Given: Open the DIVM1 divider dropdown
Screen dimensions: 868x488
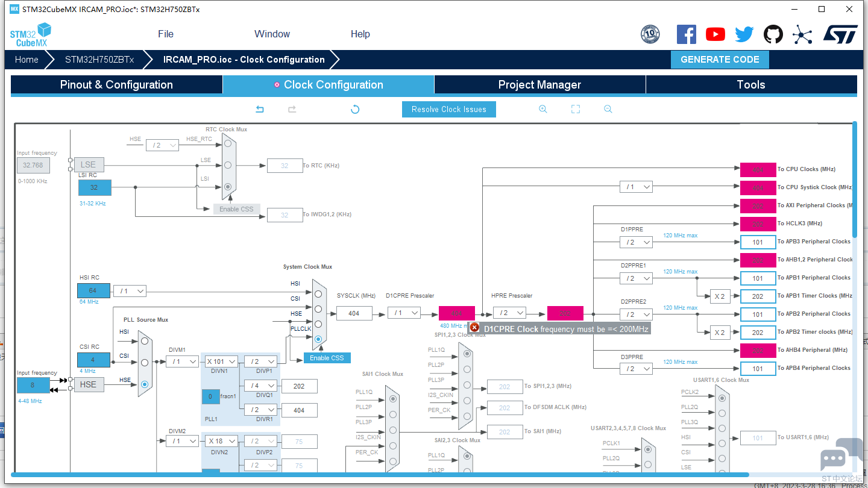Looking at the screenshot, I should click(x=182, y=361).
